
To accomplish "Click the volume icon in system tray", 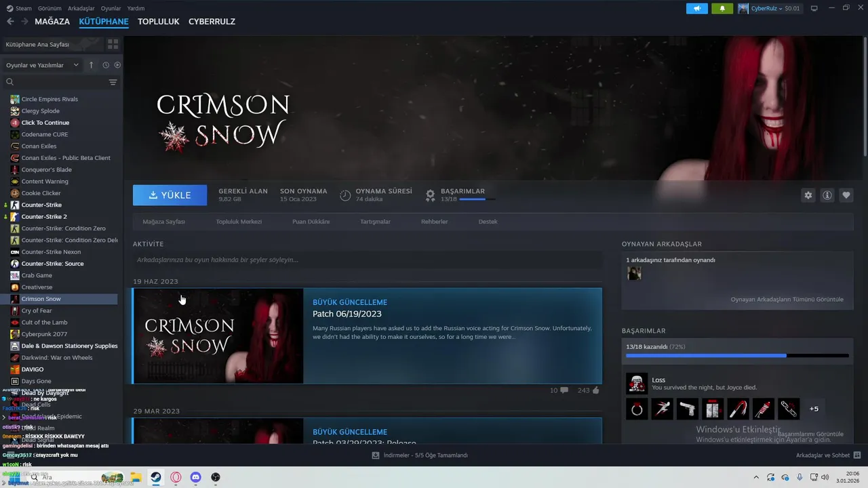I will (825, 477).
